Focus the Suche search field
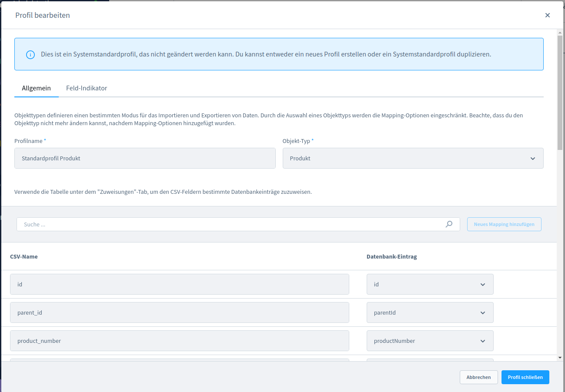The width and height of the screenshot is (565, 392). pyautogui.click(x=238, y=224)
